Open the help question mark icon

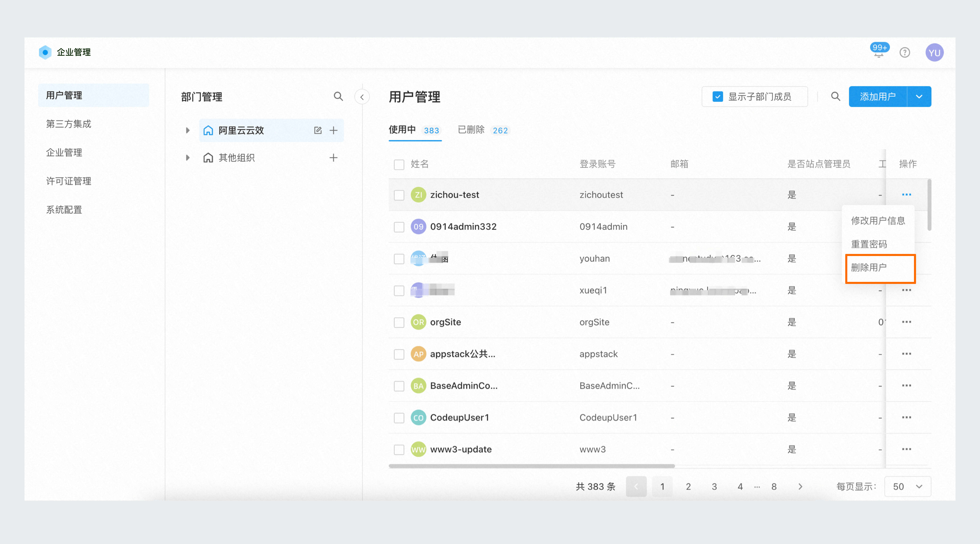point(905,53)
